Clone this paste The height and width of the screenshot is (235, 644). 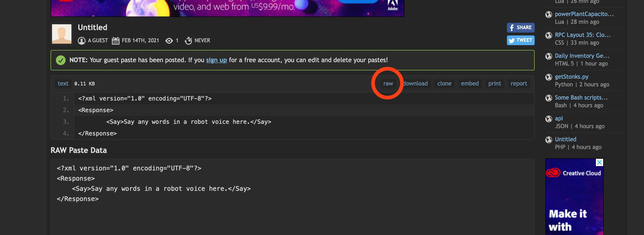pos(444,84)
